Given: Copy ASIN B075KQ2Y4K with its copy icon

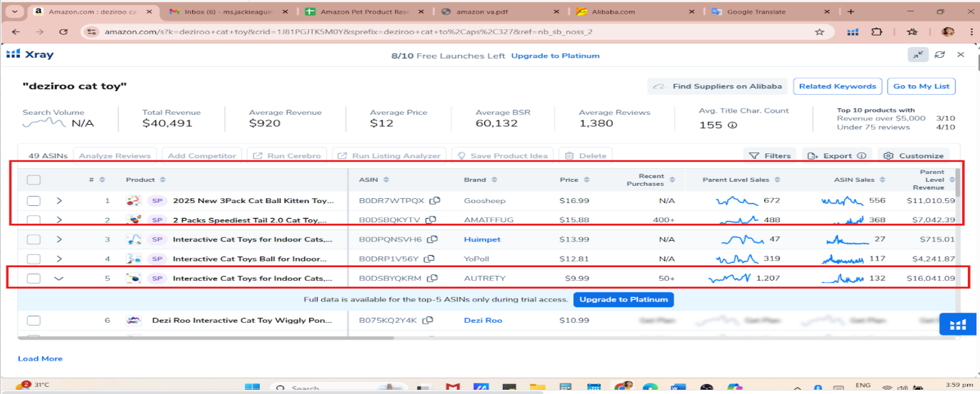Looking at the screenshot, I should pyautogui.click(x=428, y=321).
